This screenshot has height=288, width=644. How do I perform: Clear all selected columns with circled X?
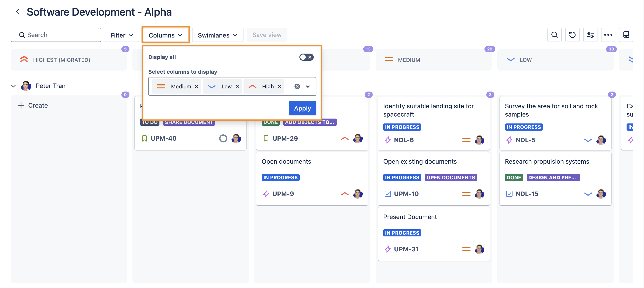[x=297, y=87]
